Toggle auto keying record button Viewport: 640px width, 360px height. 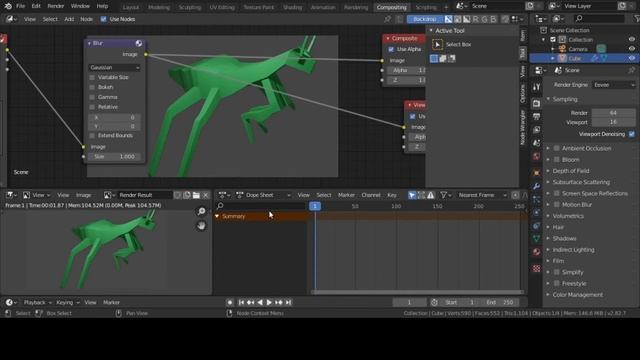pos(230,302)
